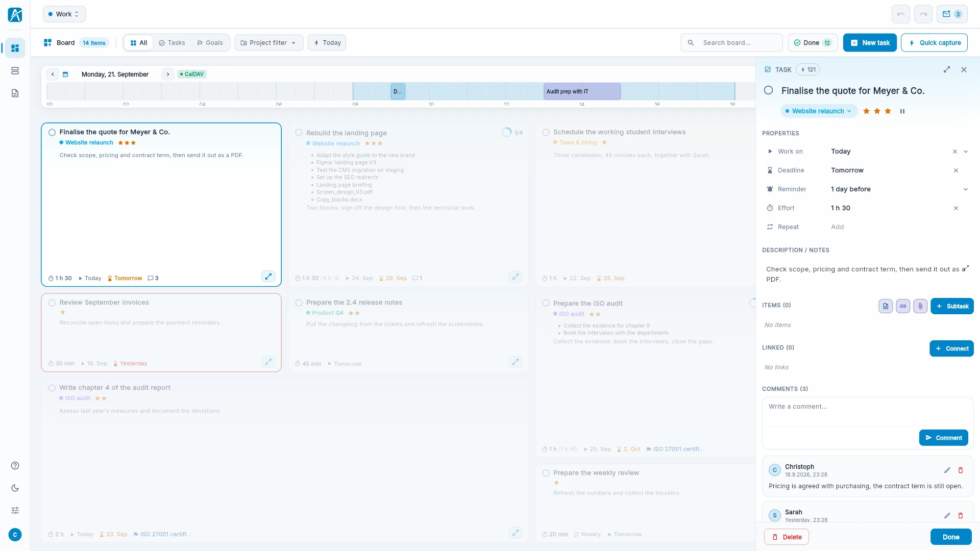The image size is (980, 551).
Task: Add an attachment in Items section
Action: pyautogui.click(x=920, y=306)
